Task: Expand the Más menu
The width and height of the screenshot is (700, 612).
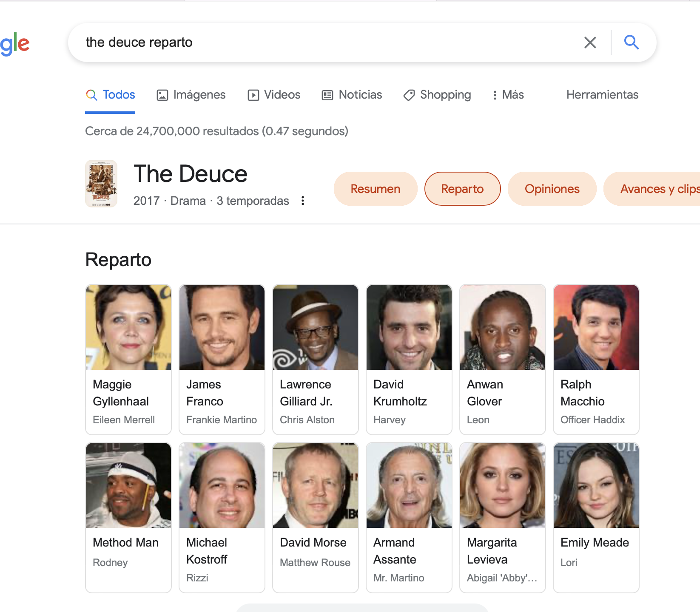Action: [x=508, y=95]
